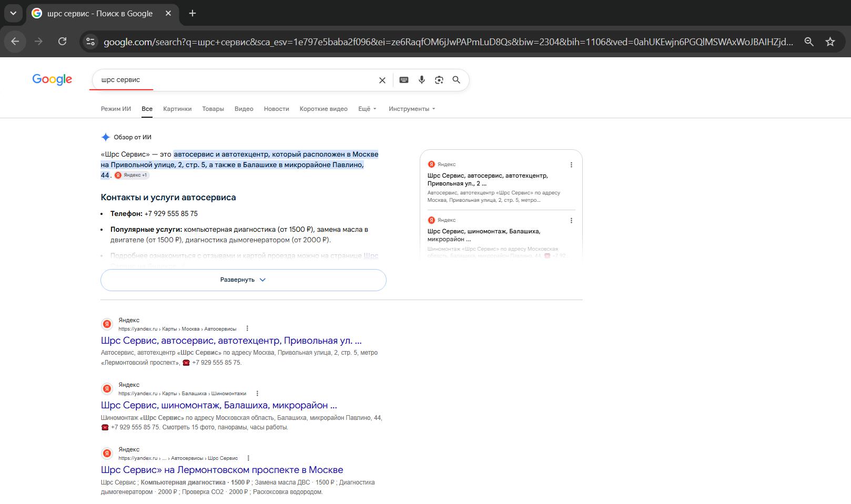This screenshot has width=851, height=504.
Task: Open the page zoom magnifier icon
Action: (809, 42)
